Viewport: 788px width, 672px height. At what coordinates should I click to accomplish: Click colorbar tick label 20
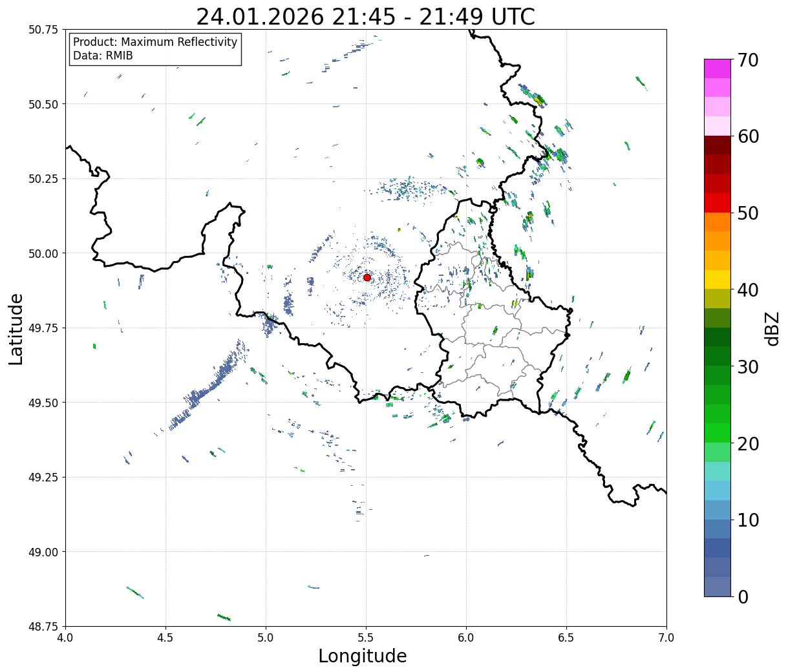[748, 443]
